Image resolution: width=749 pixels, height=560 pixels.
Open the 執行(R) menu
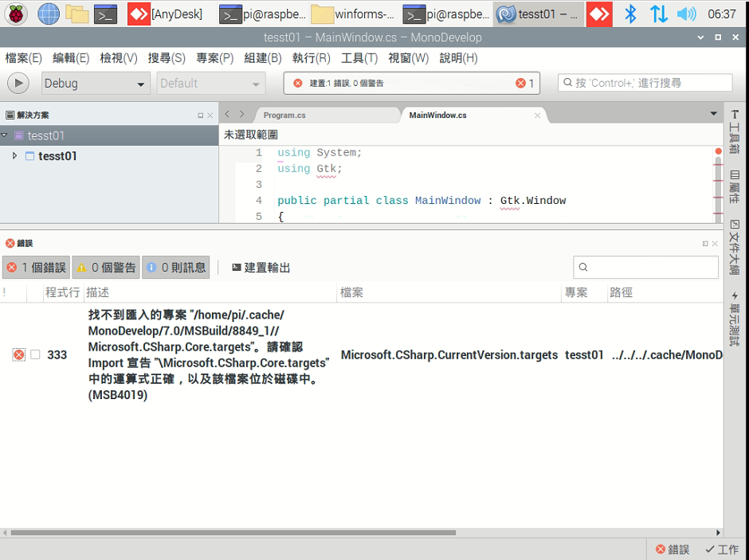pos(311,58)
